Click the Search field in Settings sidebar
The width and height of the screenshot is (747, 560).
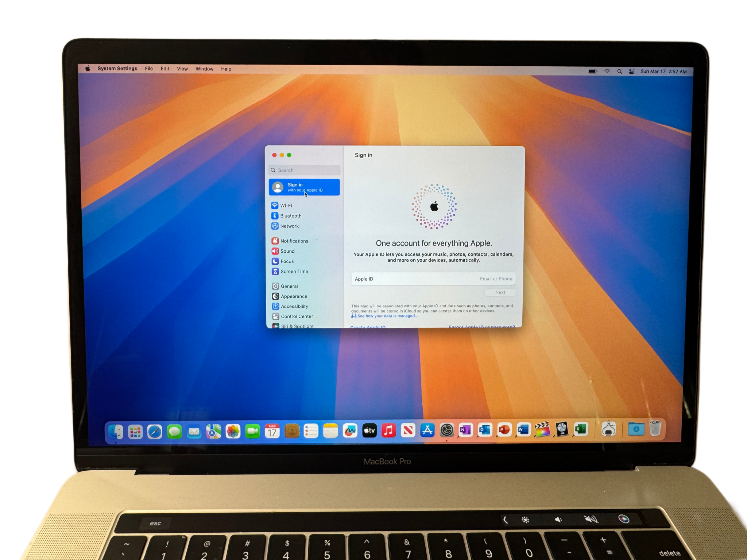click(x=305, y=170)
